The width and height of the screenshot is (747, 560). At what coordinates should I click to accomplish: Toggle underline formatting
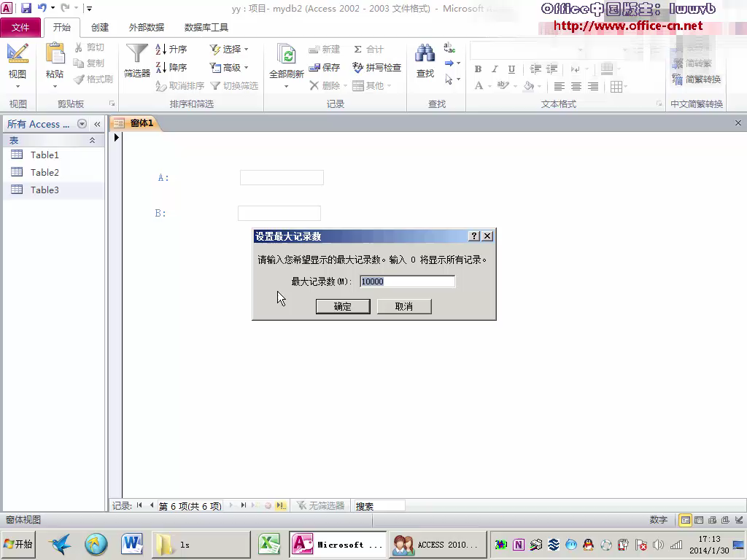pos(511,69)
